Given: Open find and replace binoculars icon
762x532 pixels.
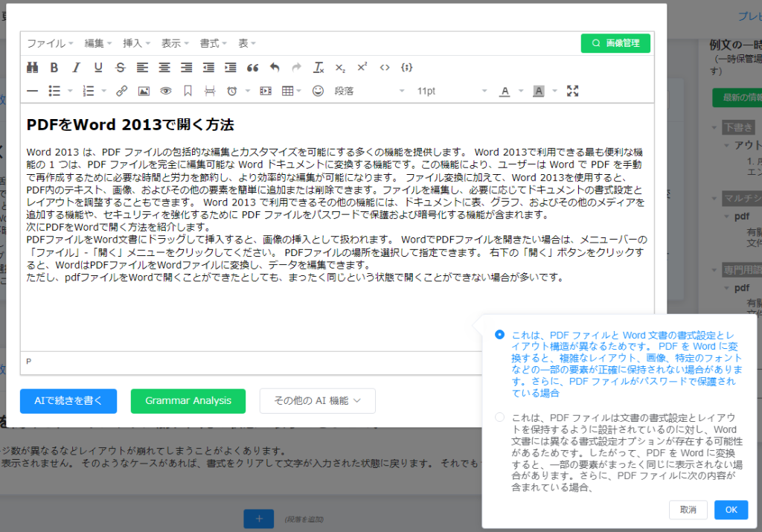Looking at the screenshot, I should 32,68.
